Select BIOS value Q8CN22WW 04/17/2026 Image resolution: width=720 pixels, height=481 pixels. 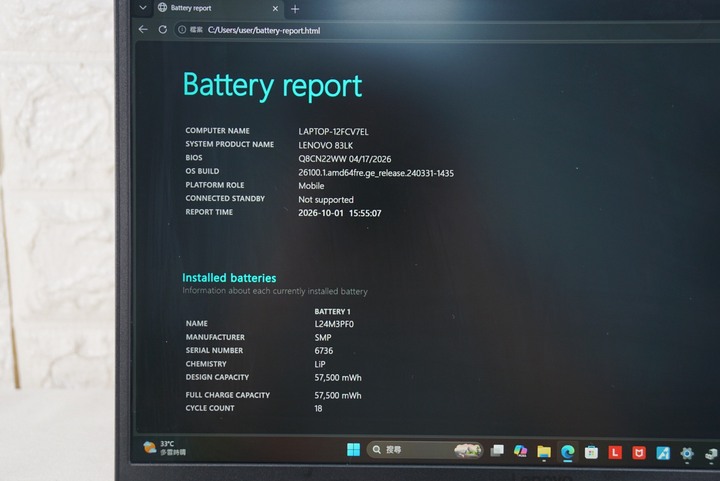[345, 159]
